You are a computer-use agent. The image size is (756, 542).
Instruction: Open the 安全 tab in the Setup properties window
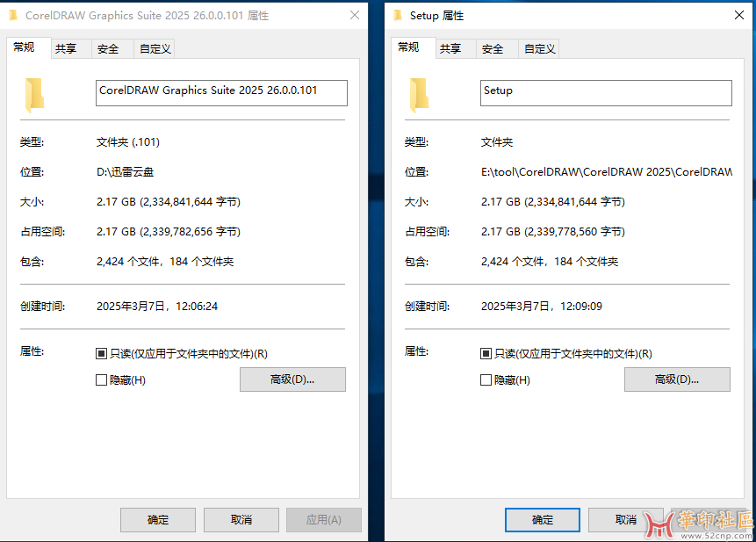[x=497, y=48]
